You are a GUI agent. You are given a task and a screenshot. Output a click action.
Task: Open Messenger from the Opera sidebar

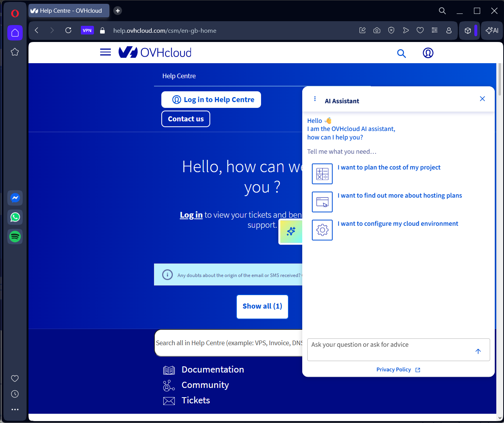tap(15, 198)
